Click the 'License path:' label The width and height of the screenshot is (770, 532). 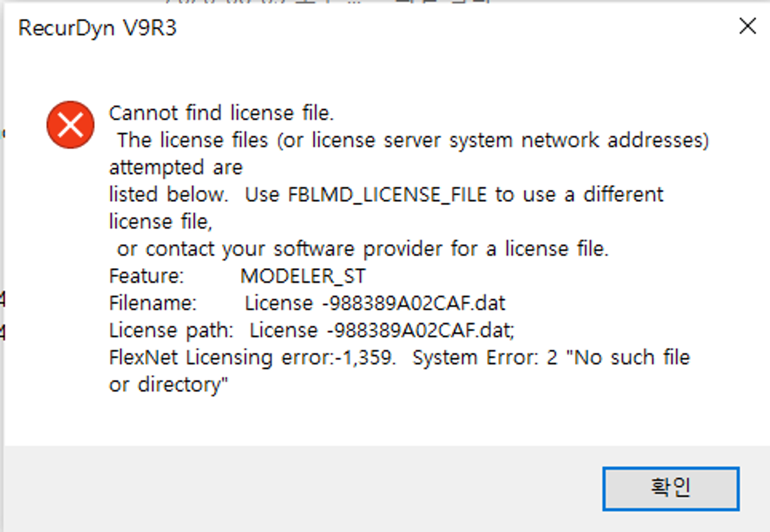pyautogui.click(x=171, y=331)
